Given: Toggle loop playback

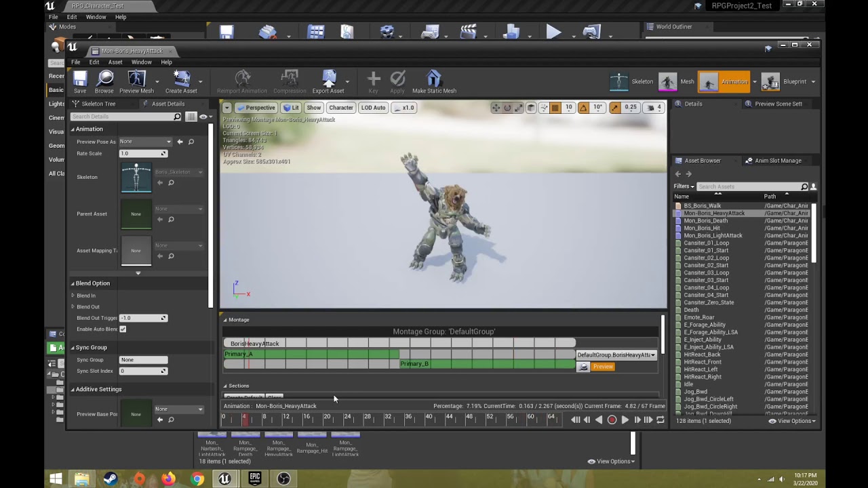Looking at the screenshot, I should point(660,420).
